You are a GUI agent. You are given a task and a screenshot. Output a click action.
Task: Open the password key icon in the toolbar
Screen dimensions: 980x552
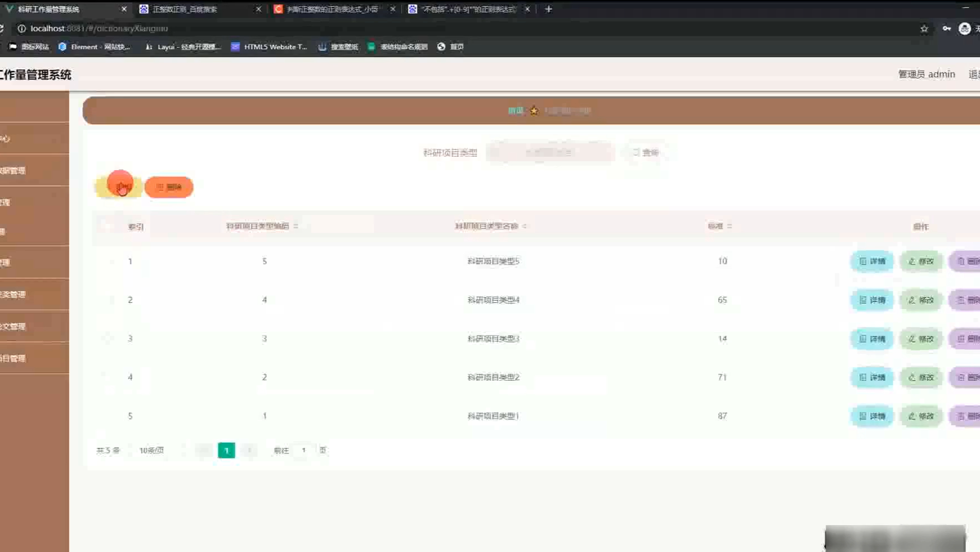pos(946,29)
